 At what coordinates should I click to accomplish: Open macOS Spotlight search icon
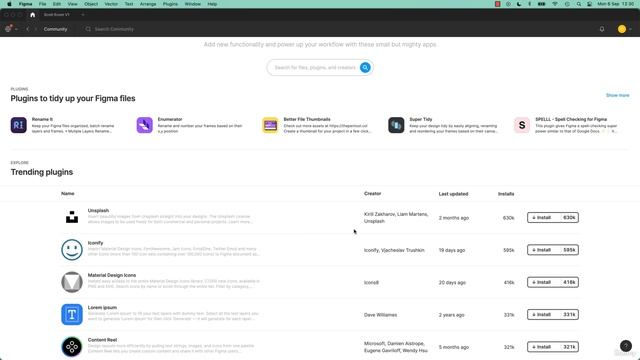pyautogui.click(x=579, y=4)
